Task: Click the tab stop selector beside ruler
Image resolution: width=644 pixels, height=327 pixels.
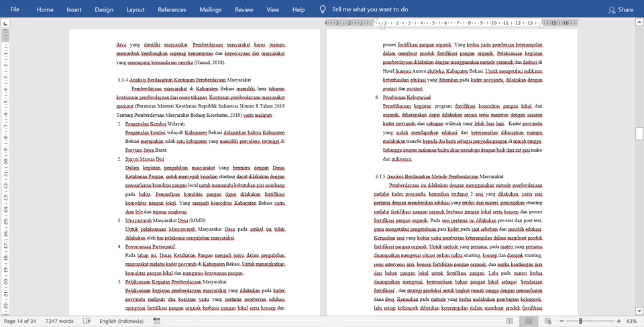Action: [5, 24]
